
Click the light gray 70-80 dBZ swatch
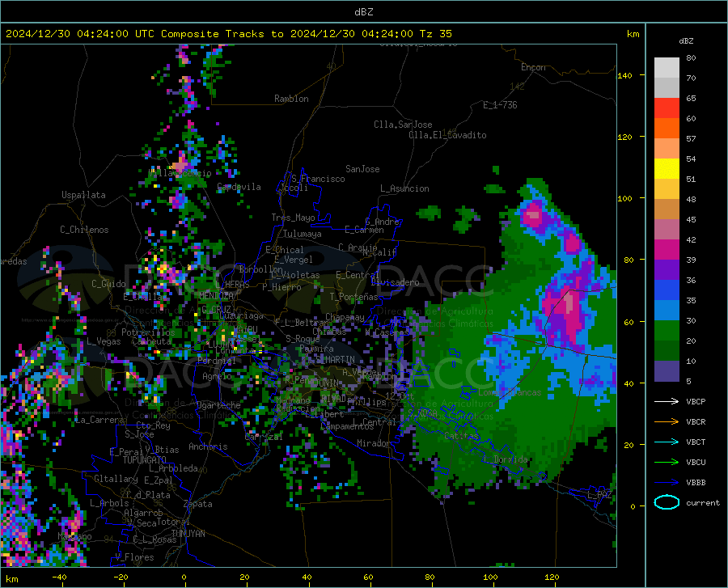click(x=667, y=68)
